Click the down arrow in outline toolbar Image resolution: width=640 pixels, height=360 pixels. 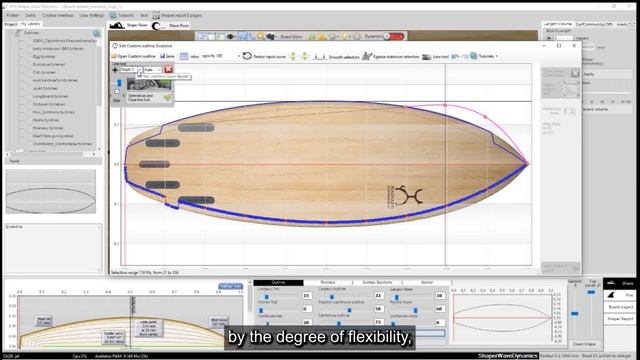pos(304,56)
